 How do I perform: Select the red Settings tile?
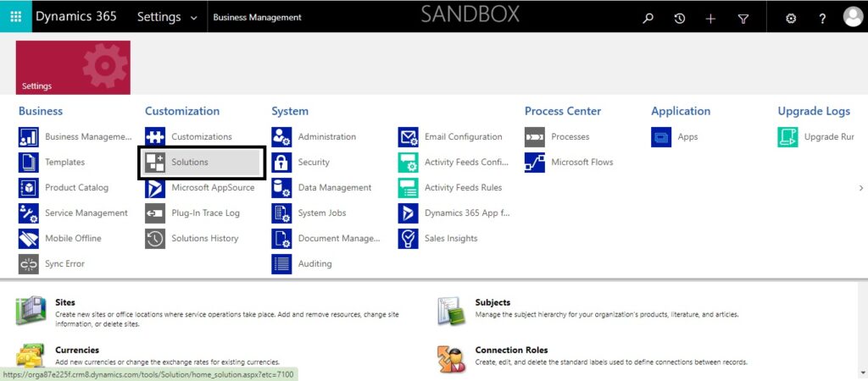point(73,67)
